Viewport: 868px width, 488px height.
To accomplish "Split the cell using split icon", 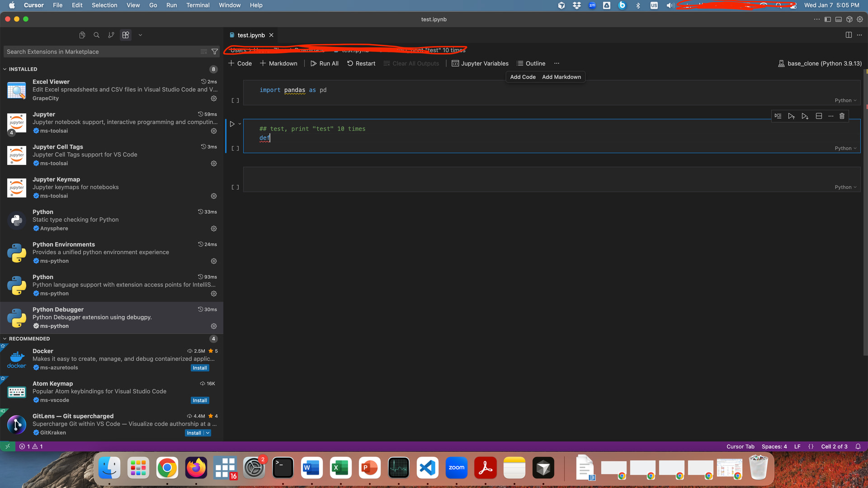I will [x=819, y=116].
